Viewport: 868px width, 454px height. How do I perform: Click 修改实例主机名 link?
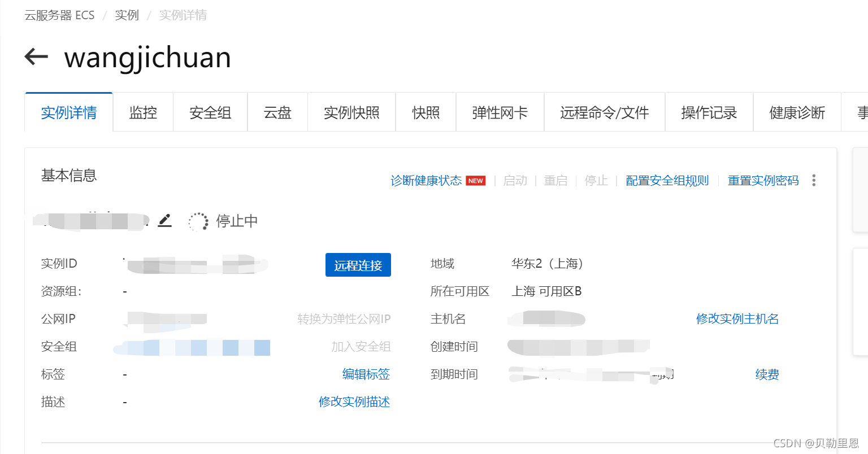737,319
